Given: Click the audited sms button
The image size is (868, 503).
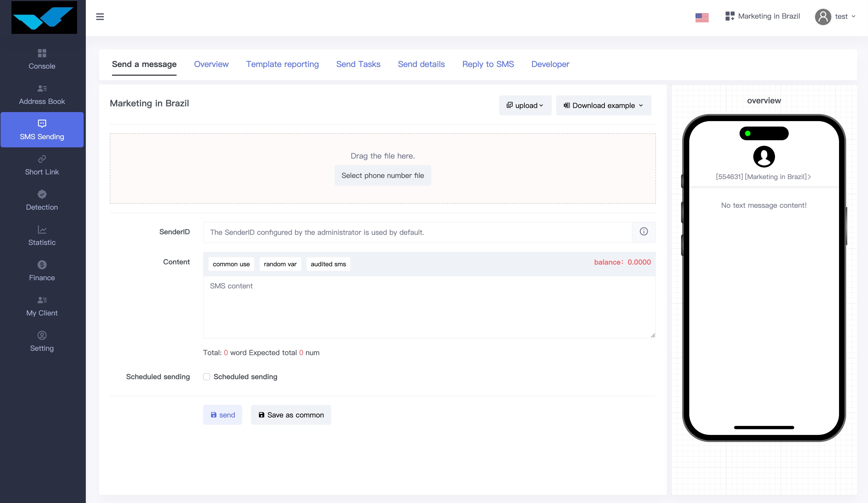Looking at the screenshot, I should tap(328, 264).
